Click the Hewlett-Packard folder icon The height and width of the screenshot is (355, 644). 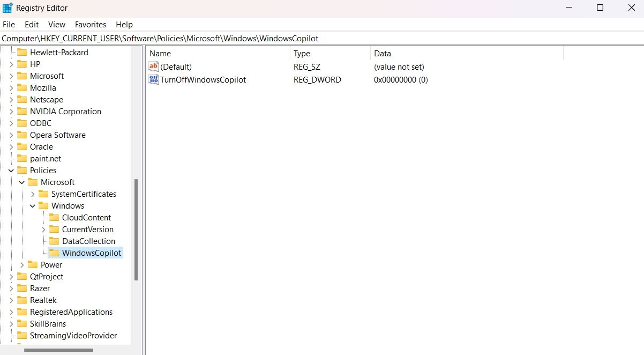22,53
